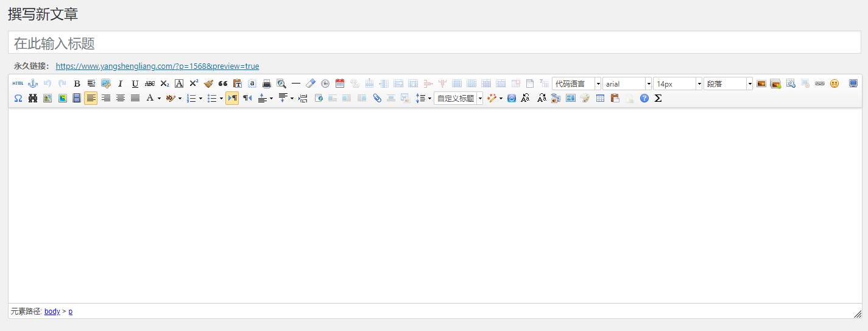Click the select all icon
This screenshot has height=331, width=868.
[252, 84]
